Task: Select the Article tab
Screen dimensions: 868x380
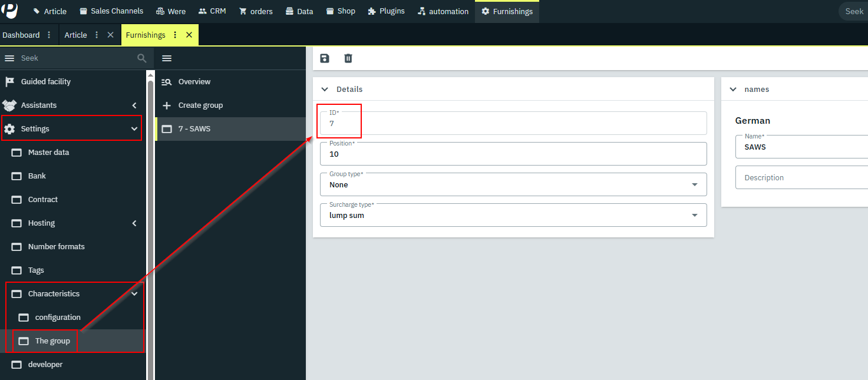Action: click(x=76, y=35)
